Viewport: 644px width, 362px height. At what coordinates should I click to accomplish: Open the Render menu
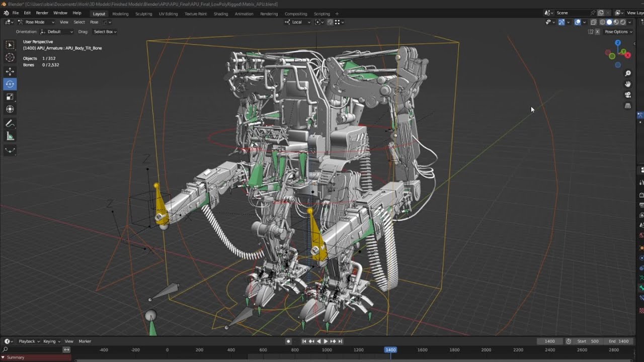coord(42,13)
